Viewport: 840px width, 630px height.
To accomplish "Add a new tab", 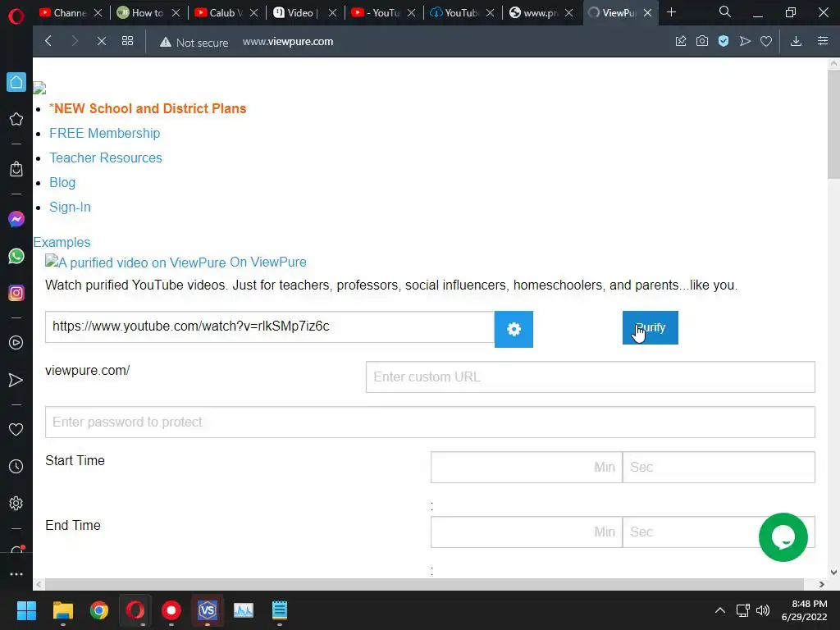I will point(671,12).
